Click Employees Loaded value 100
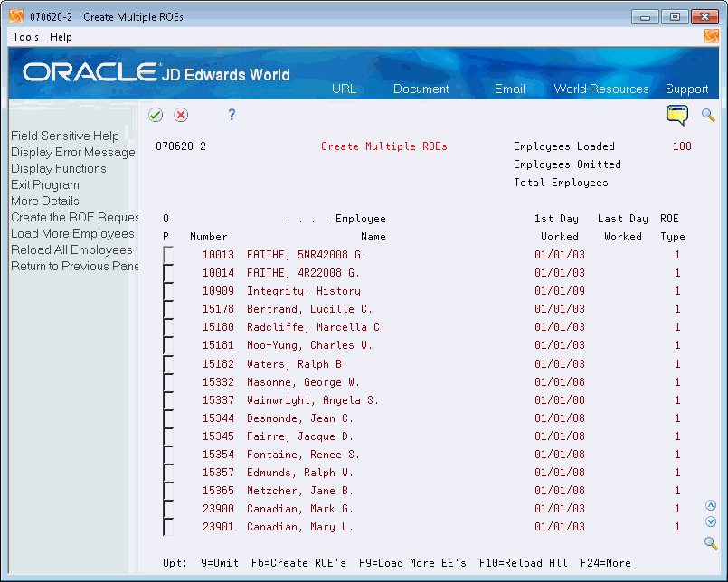728x582 pixels. coord(682,146)
